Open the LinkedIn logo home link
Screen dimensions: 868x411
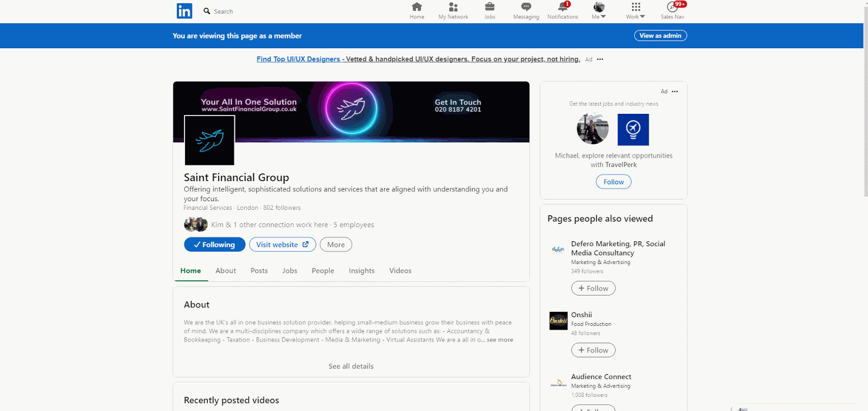(x=184, y=11)
